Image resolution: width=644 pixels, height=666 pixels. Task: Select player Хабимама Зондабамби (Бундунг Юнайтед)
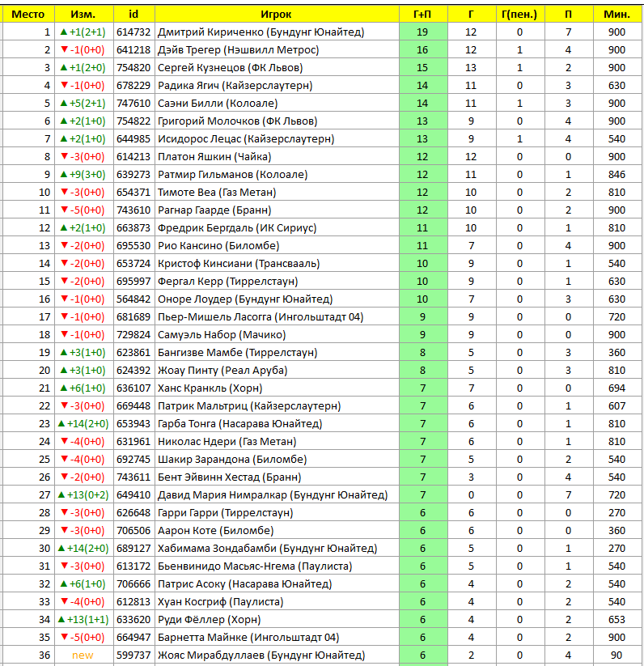point(267,549)
